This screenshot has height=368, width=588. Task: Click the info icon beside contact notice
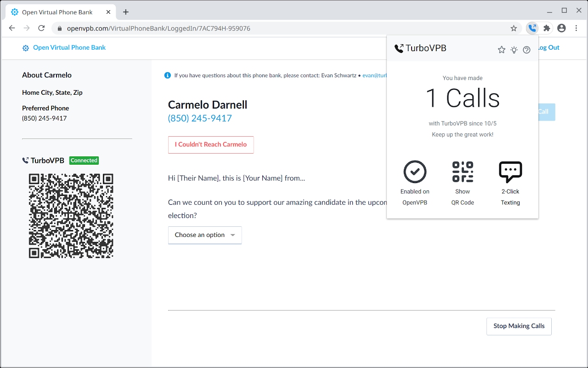point(168,75)
